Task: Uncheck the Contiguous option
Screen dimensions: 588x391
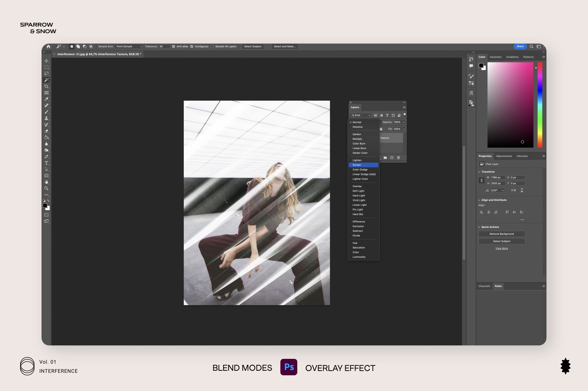Action: point(192,46)
